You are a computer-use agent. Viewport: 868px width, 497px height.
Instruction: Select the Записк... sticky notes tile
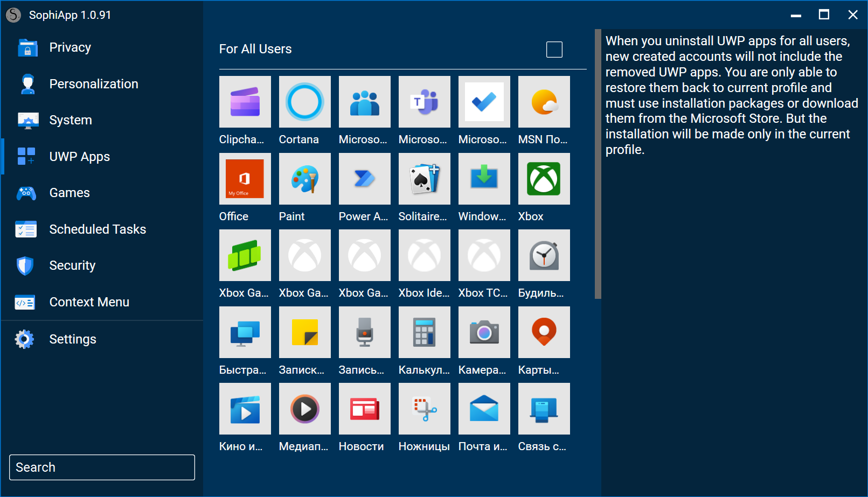(305, 332)
